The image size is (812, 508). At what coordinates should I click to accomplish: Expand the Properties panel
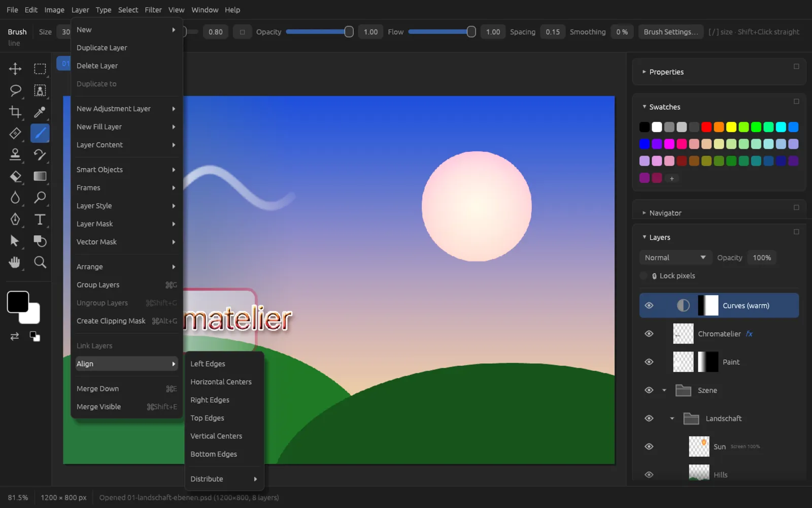click(644, 72)
